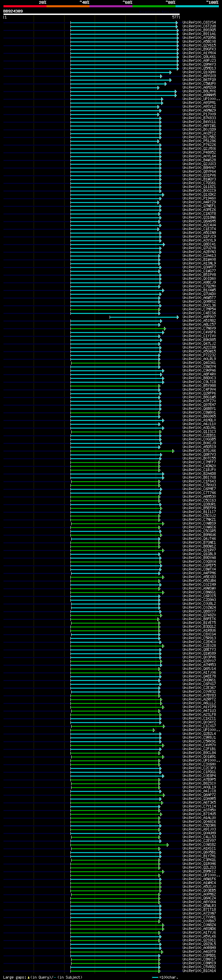Select hit label UniRef100_Q8R7V3

tap(199, 455)
